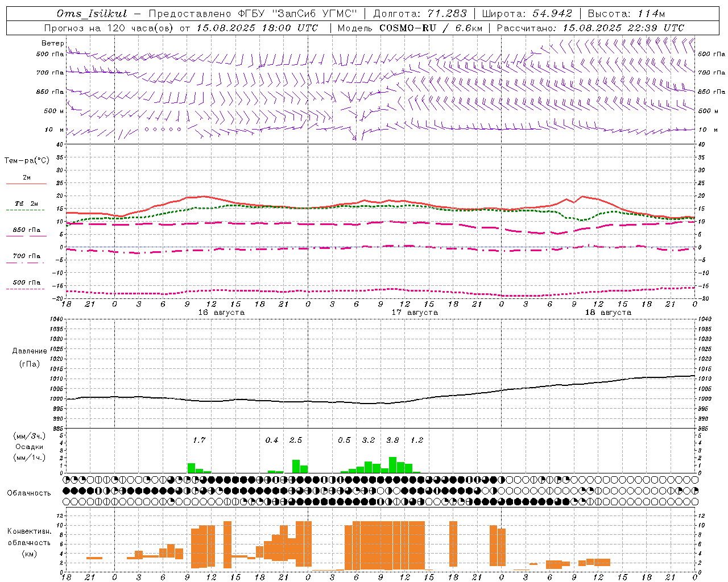
Task: Click the model name COSMO-RU / 6.6км
Action: point(431,28)
